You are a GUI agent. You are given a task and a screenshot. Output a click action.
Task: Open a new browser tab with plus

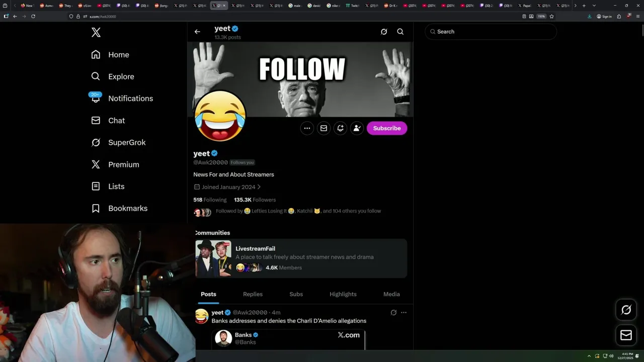tap(584, 6)
